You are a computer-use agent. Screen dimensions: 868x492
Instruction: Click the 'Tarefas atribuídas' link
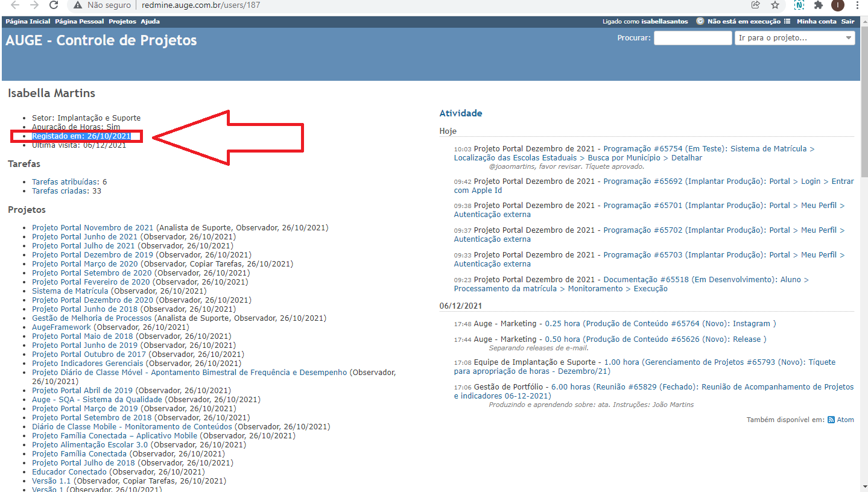[x=65, y=181]
